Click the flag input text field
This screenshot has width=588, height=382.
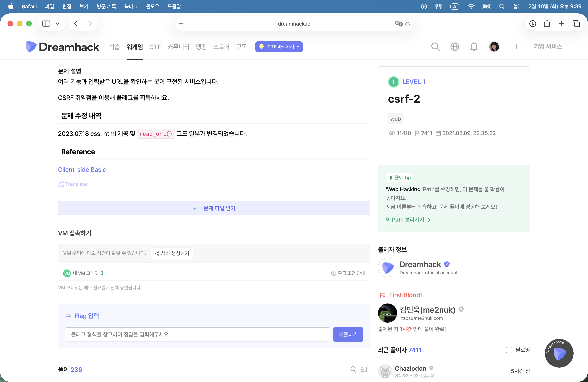point(197,334)
